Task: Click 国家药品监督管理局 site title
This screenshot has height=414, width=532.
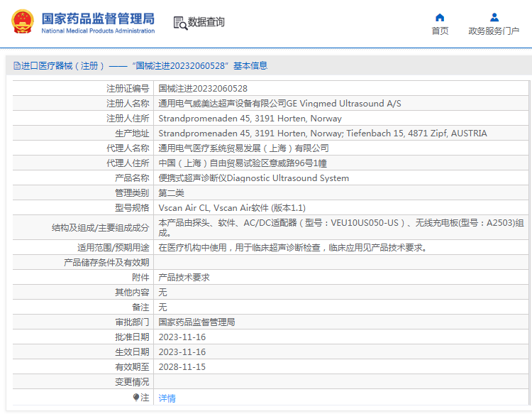Action: click(98, 18)
